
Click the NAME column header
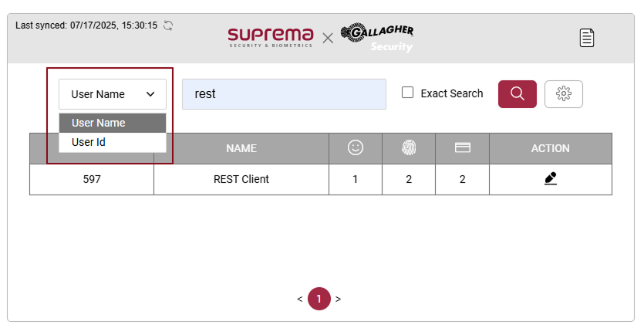(241, 148)
